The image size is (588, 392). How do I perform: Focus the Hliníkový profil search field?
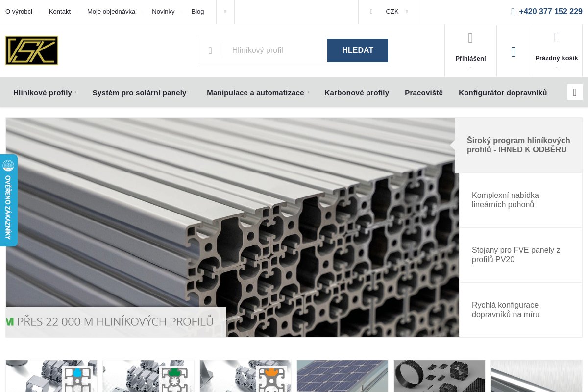(275, 50)
